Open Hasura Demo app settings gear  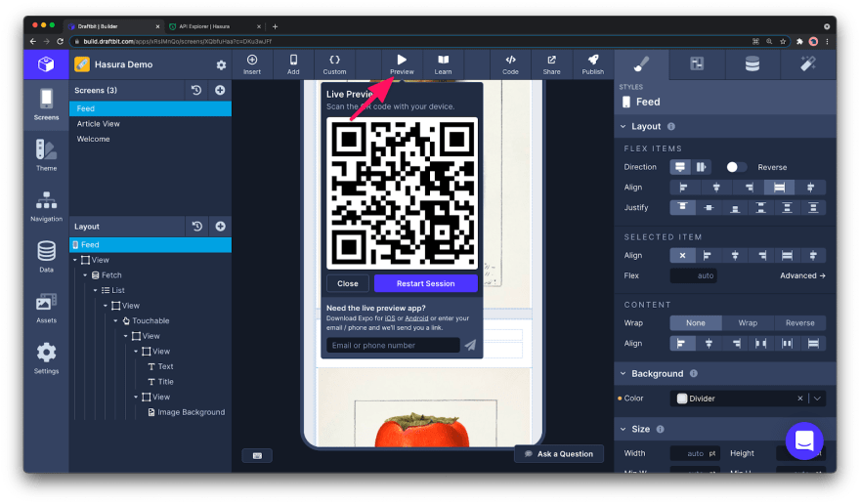point(221,64)
